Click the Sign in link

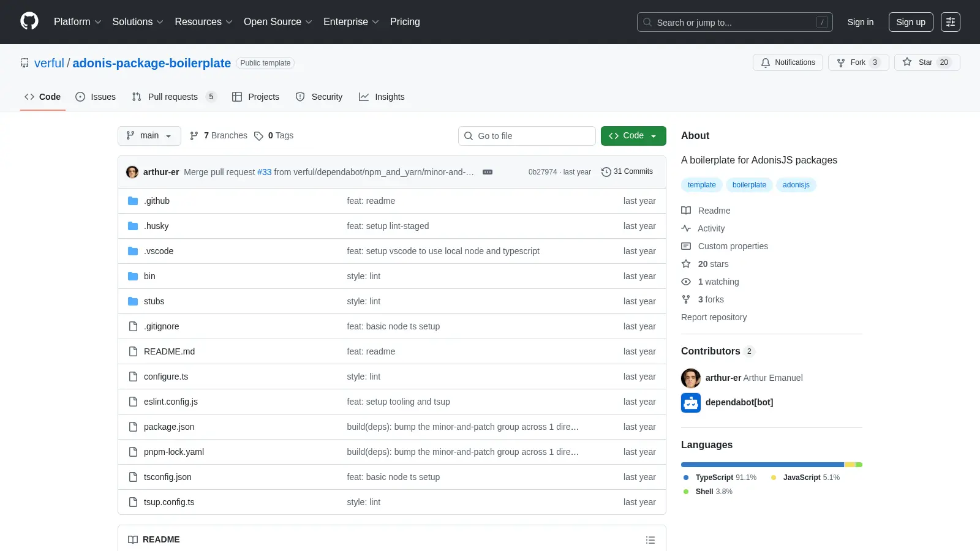click(861, 22)
